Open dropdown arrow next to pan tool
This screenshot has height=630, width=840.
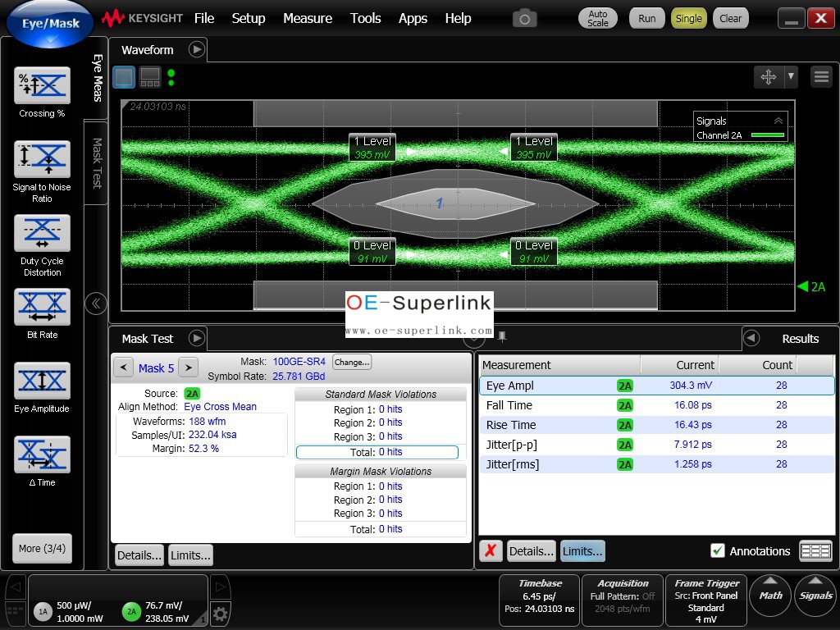pos(791,76)
